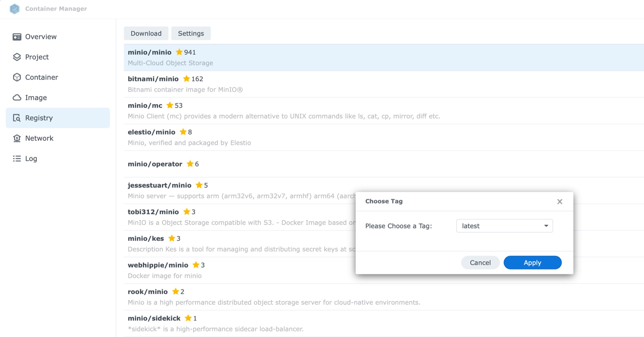Click the Registry search icon
The image size is (644, 337).
(17, 118)
